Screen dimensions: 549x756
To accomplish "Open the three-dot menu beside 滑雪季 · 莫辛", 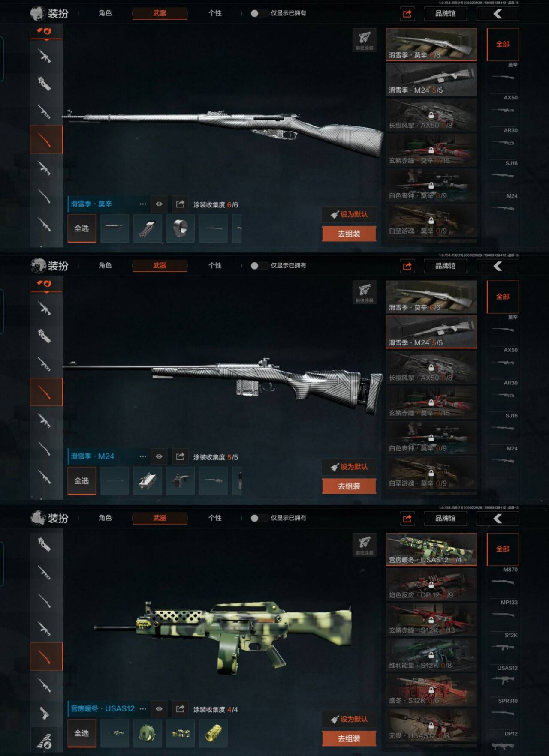I will coord(143,204).
